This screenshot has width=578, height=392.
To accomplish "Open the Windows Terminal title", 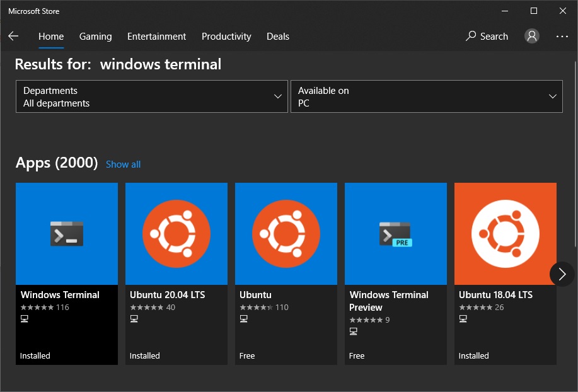I will pyautogui.click(x=60, y=295).
